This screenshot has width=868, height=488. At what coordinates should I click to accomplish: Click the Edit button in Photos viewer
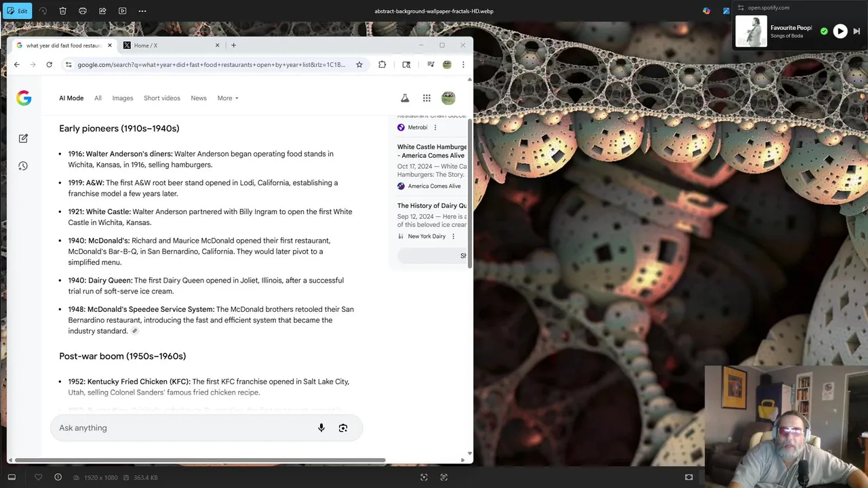pos(18,11)
